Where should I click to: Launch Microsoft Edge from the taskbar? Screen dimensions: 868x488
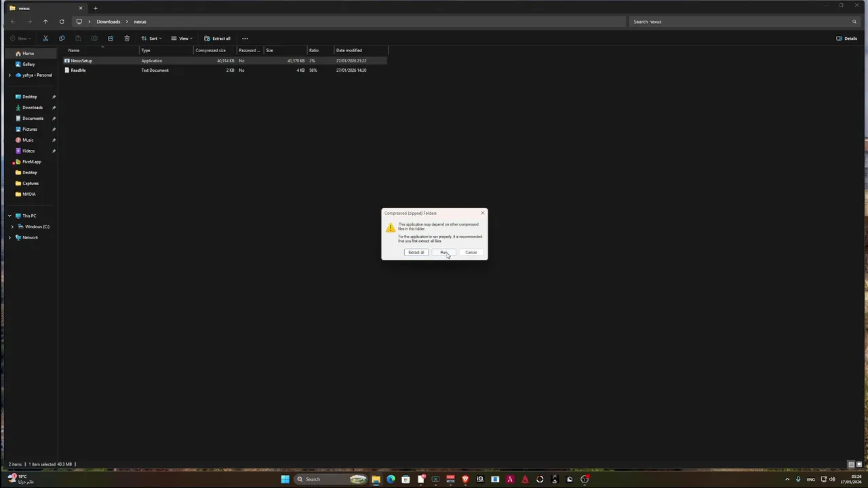(391, 479)
